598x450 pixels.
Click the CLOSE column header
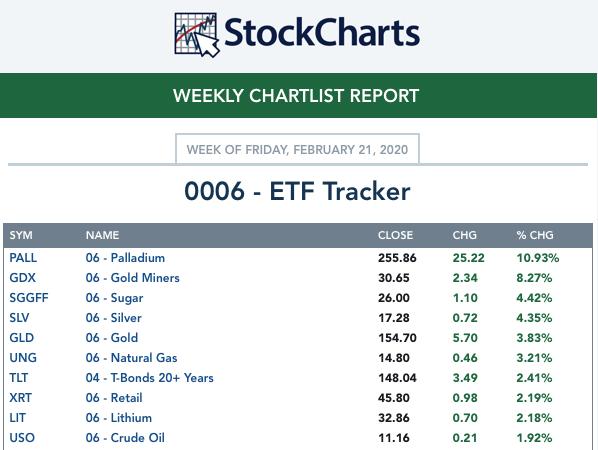pyautogui.click(x=395, y=235)
